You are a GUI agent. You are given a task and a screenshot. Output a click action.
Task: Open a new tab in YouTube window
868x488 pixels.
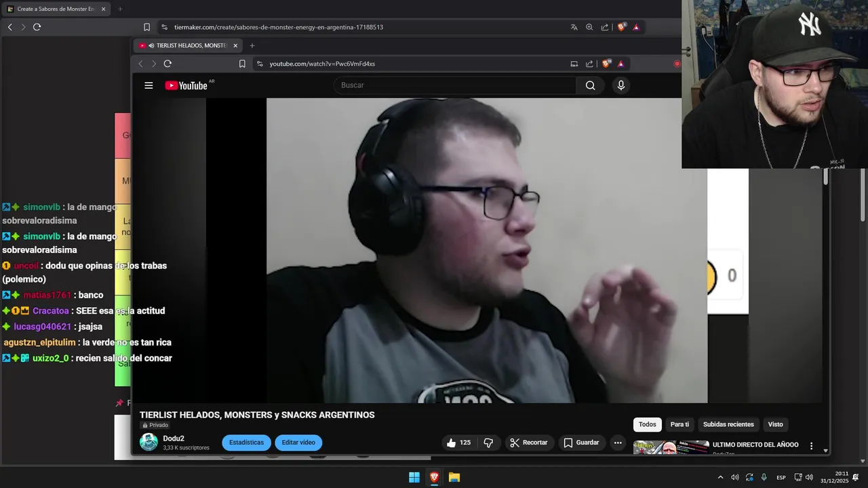point(252,45)
